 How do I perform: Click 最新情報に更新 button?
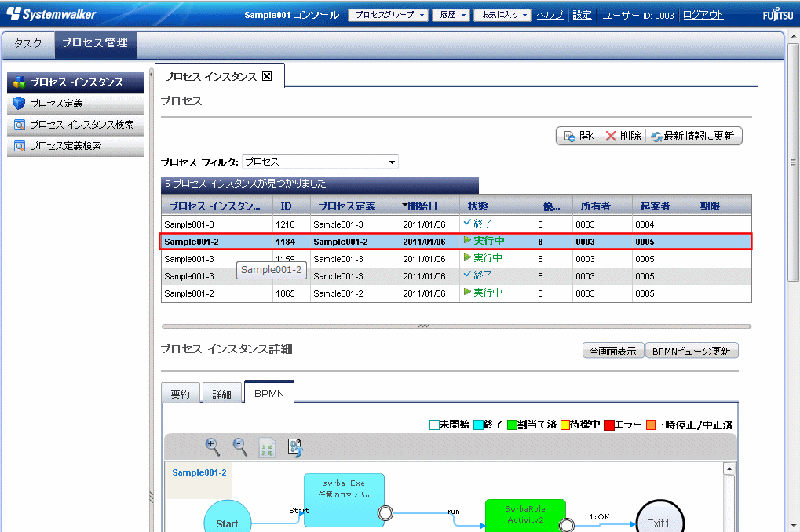tap(693, 137)
